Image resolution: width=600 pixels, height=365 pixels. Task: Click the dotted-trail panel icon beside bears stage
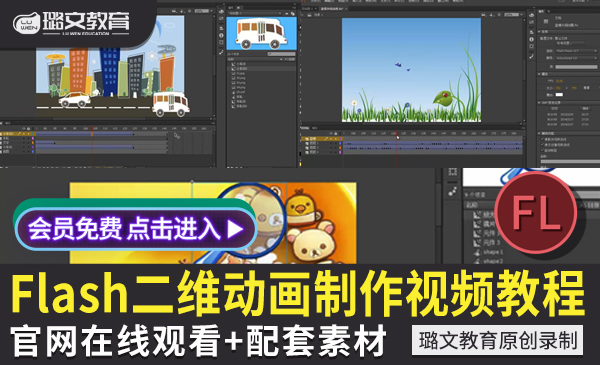(452, 191)
